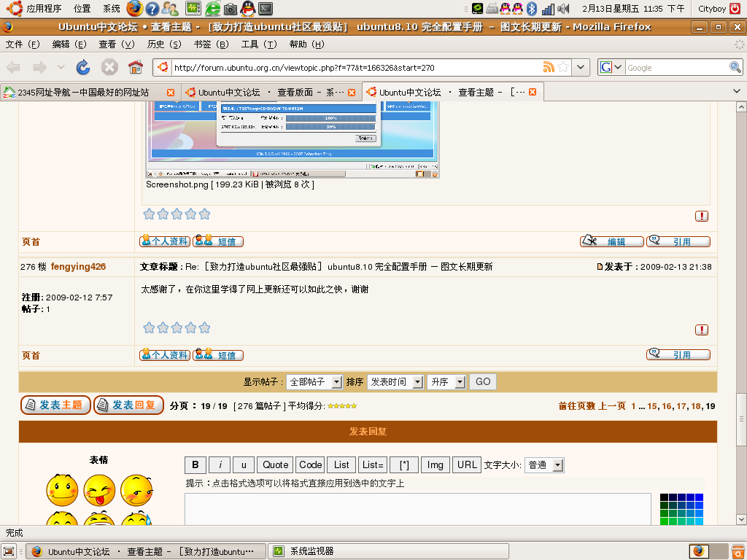The width and height of the screenshot is (747, 560).
Task: Click into the reply message text area
Action: click(x=418, y=509)
